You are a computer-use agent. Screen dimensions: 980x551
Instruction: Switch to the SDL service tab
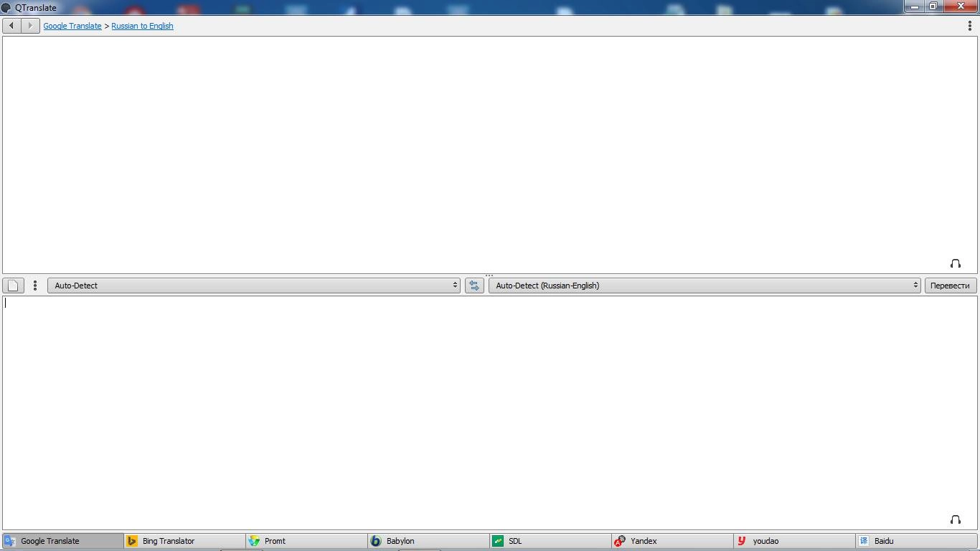click(550, 541)
